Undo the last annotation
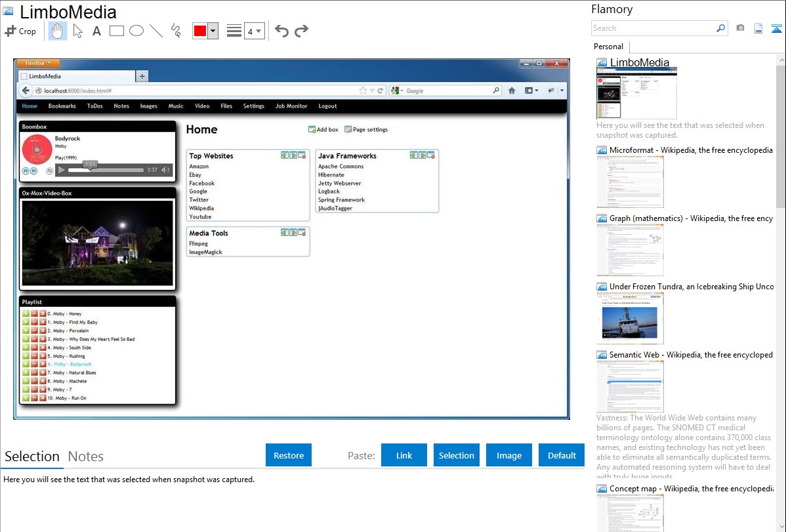Image resolution: width=786 pixels, height=532 pixels. pos(281,31)
